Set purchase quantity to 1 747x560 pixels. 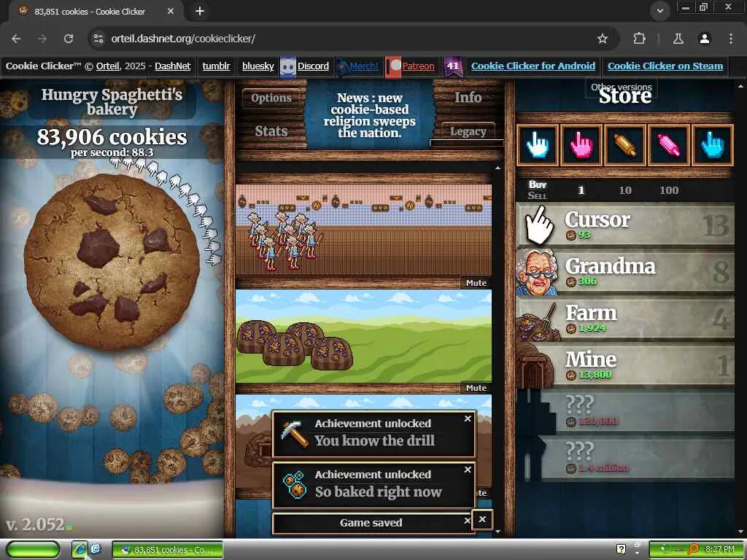581,190
